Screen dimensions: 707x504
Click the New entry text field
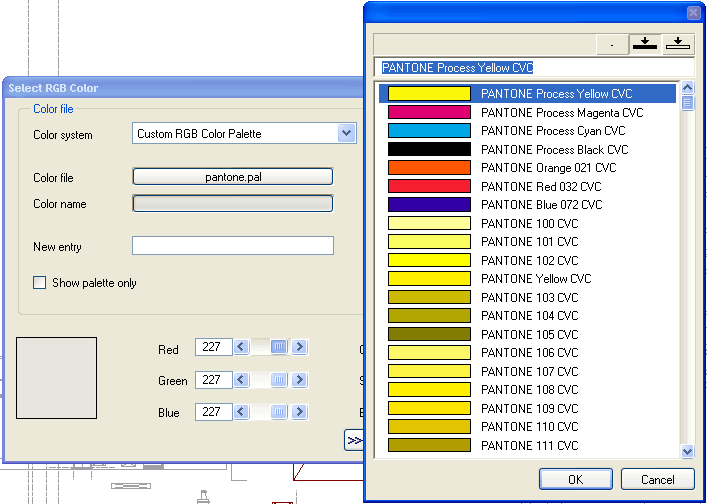[x=233, y=246]
